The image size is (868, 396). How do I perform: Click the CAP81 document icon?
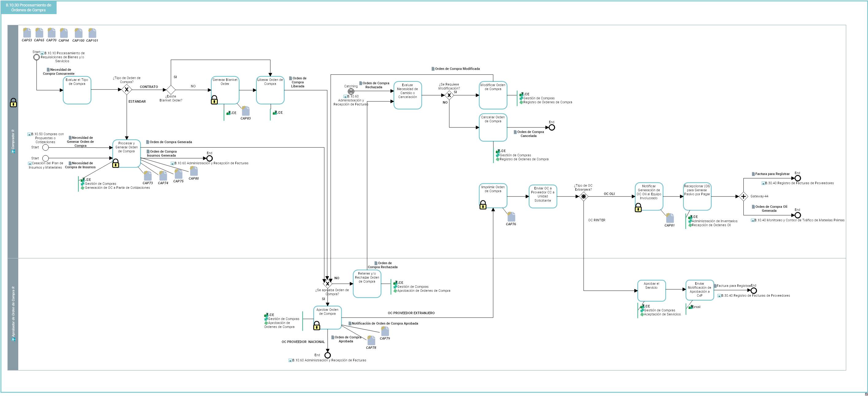tap(670, 218)
